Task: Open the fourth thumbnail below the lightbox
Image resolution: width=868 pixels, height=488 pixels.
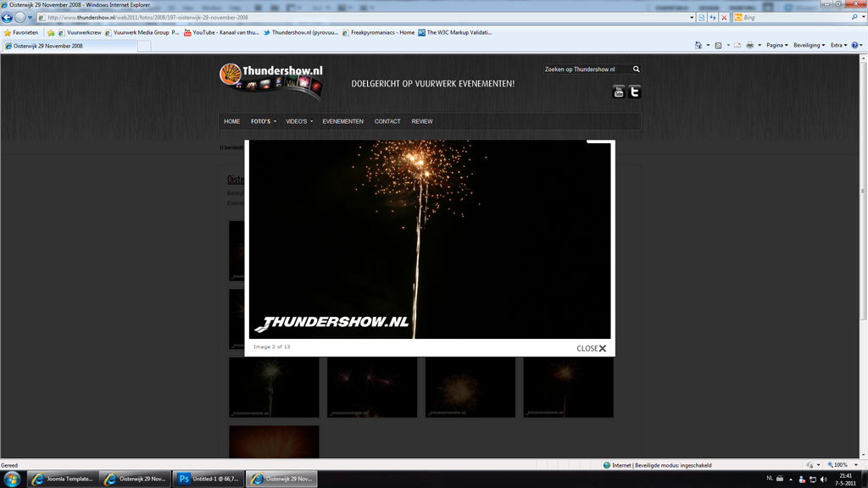Action: pyautogui.click(x=568, y=387)
